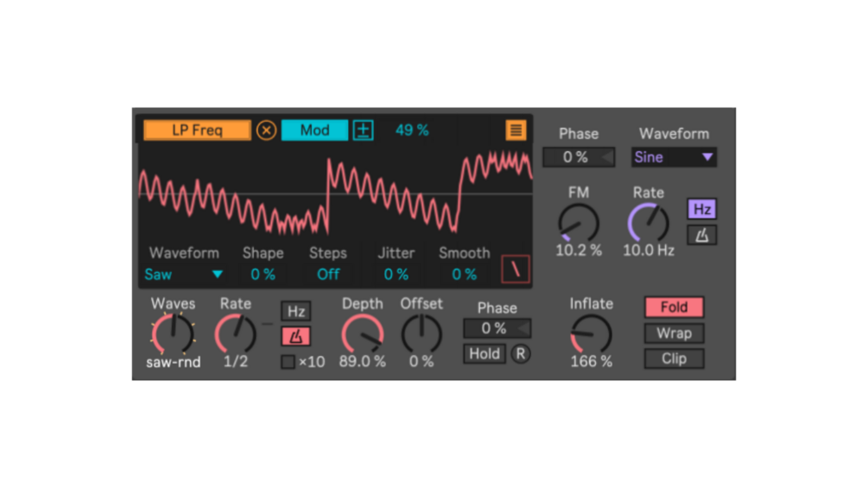The width and height of the screenshot is (868, 488).
Task: Click the 49 % modulation amount
Action: click(412, 130)
